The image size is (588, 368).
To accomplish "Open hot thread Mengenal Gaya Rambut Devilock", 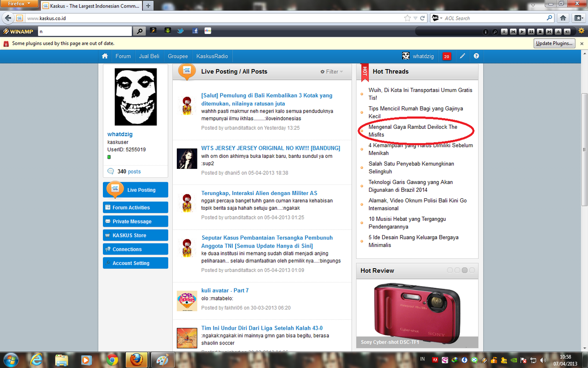I will pyautogui.click(x=413, y=131).
